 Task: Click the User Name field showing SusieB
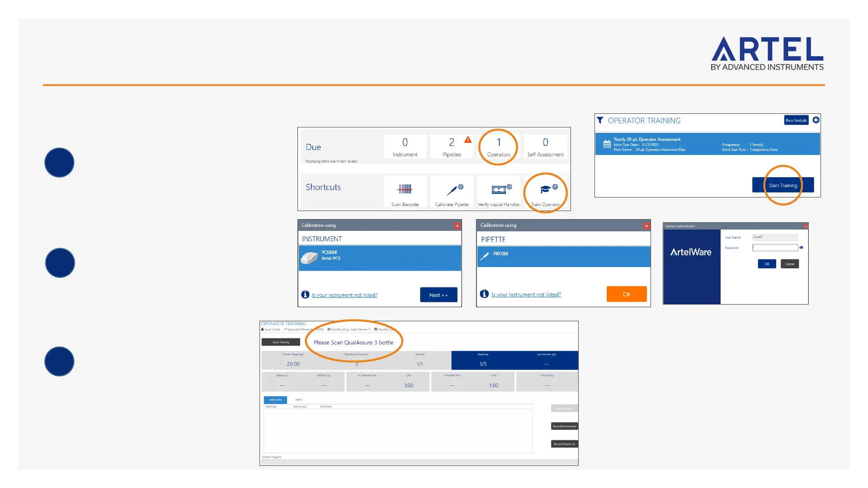tap(775, 237)
